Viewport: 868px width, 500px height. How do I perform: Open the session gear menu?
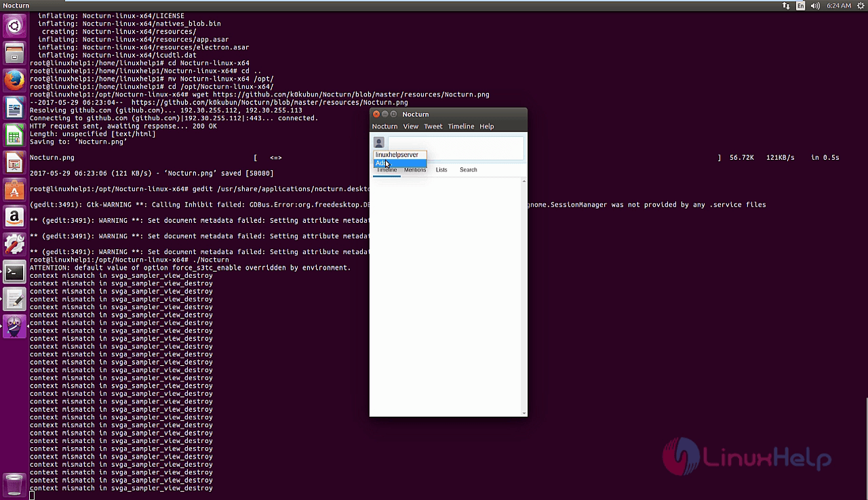click(x=860, y=5)
